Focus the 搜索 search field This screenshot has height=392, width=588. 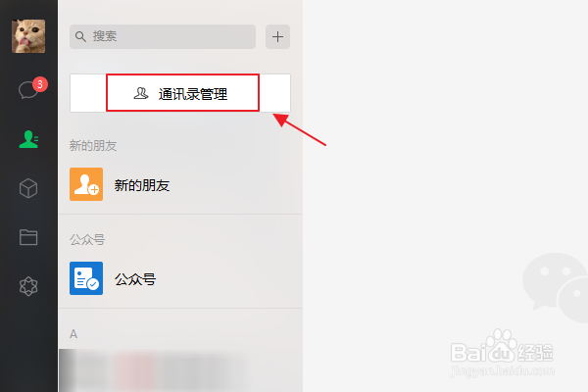(x=163, y=37)
